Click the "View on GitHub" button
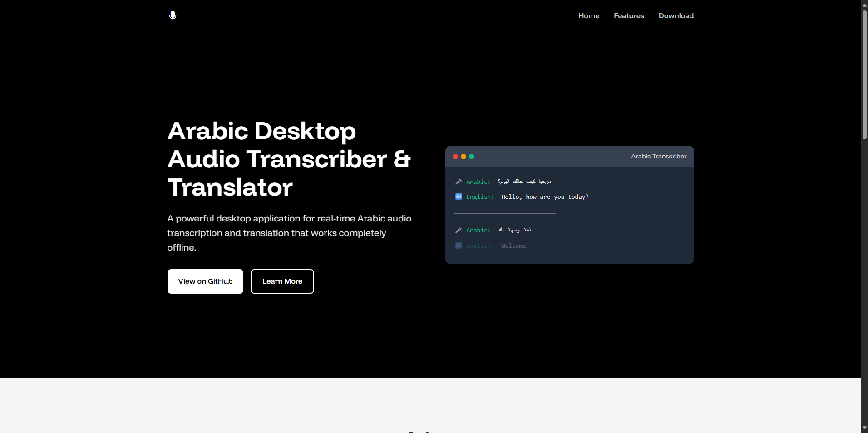The width and height of the screenshot is (868, 433). (x=205, y=281)
